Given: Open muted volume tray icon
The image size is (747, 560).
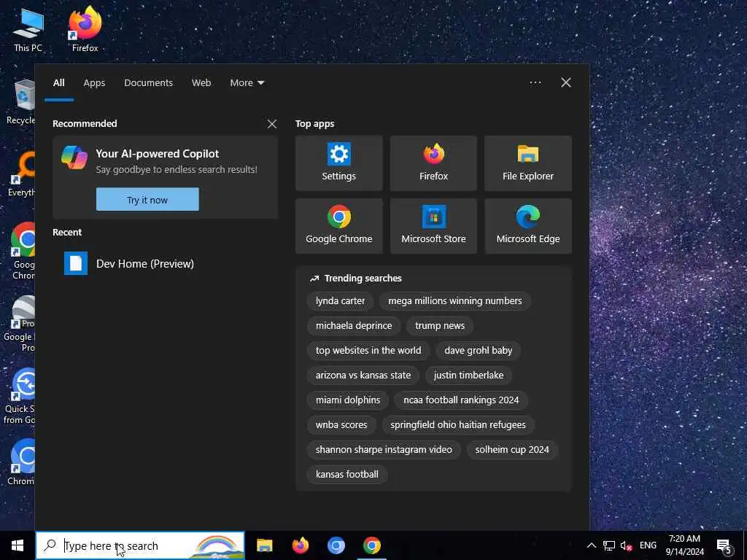Looking at the screenshot, I should [626, 545].
